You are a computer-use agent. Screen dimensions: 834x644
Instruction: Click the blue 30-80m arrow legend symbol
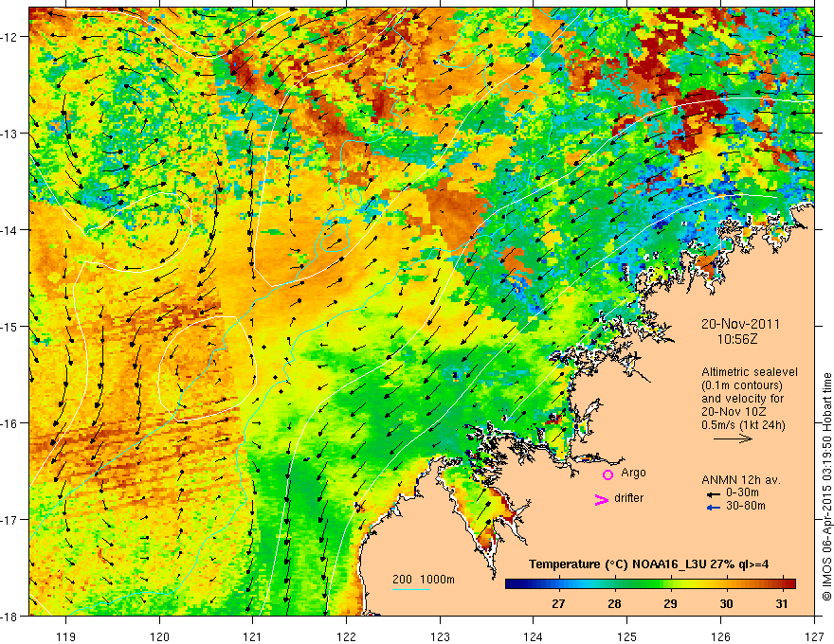pyautogui.click(x=714, y=508)
